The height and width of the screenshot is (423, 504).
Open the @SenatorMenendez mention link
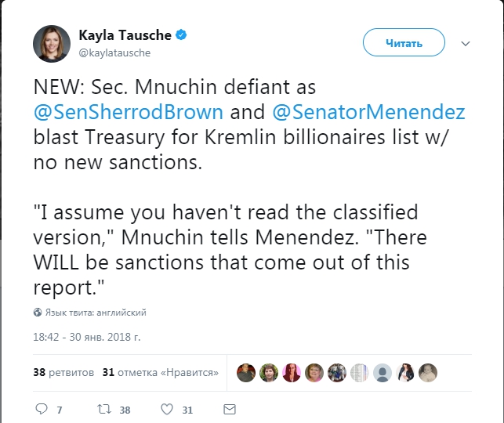[368, 111]
